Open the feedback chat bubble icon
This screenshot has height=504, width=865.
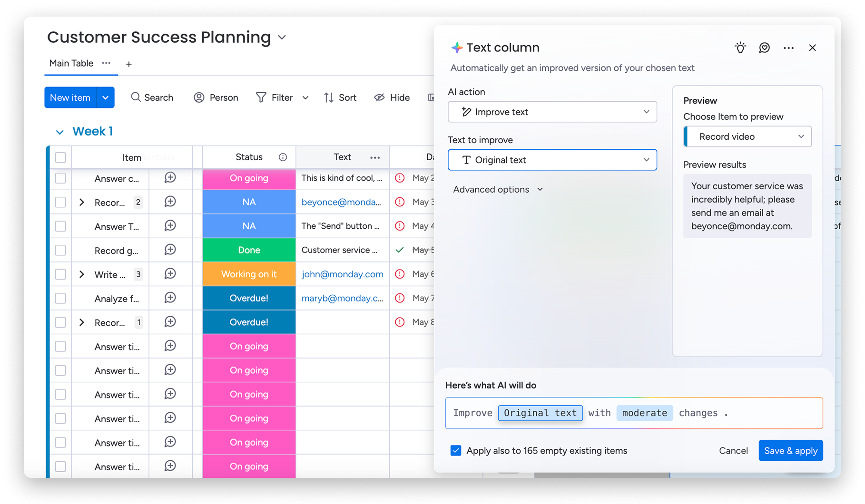(x=764, y=48)
